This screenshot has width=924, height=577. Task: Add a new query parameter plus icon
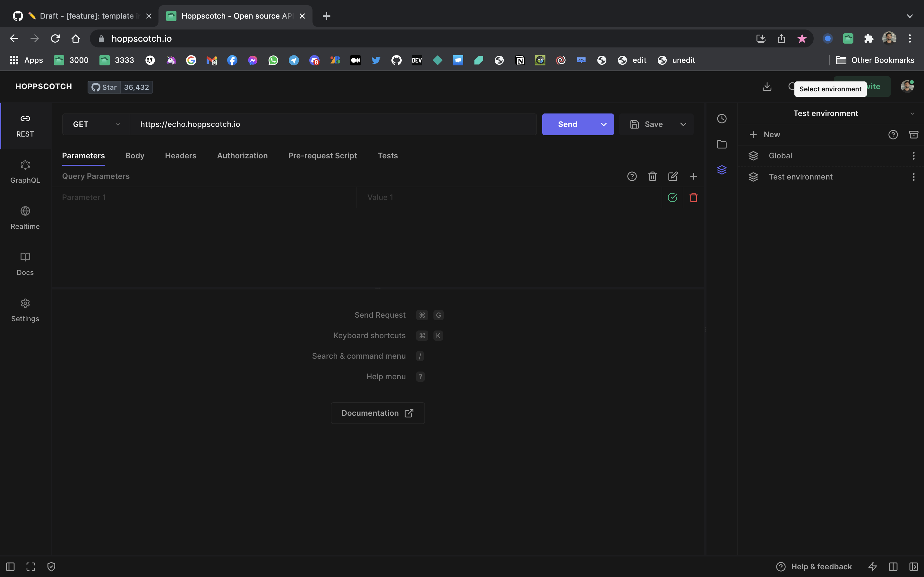(x=693, y=176)
